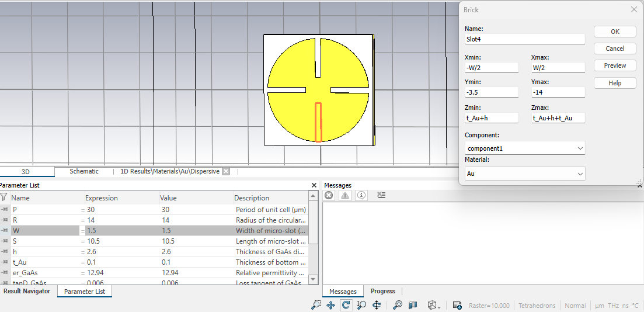
Task: Click the pin icon of parameter S
Action: (5, 241)
